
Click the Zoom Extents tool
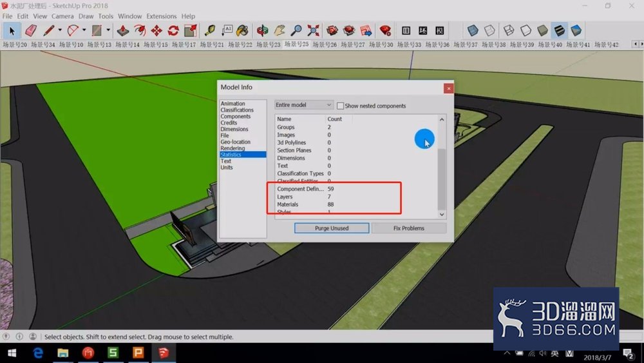coord(314,30)
